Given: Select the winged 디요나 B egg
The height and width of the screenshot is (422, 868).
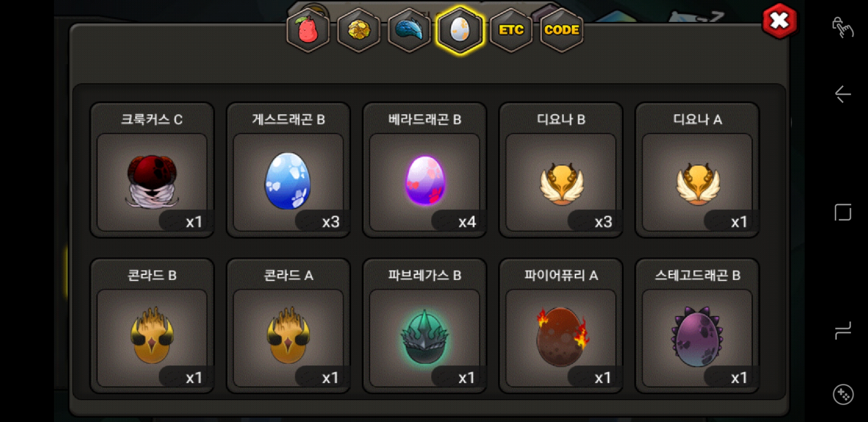Looking at the screenshot, I should coord(561,170).
